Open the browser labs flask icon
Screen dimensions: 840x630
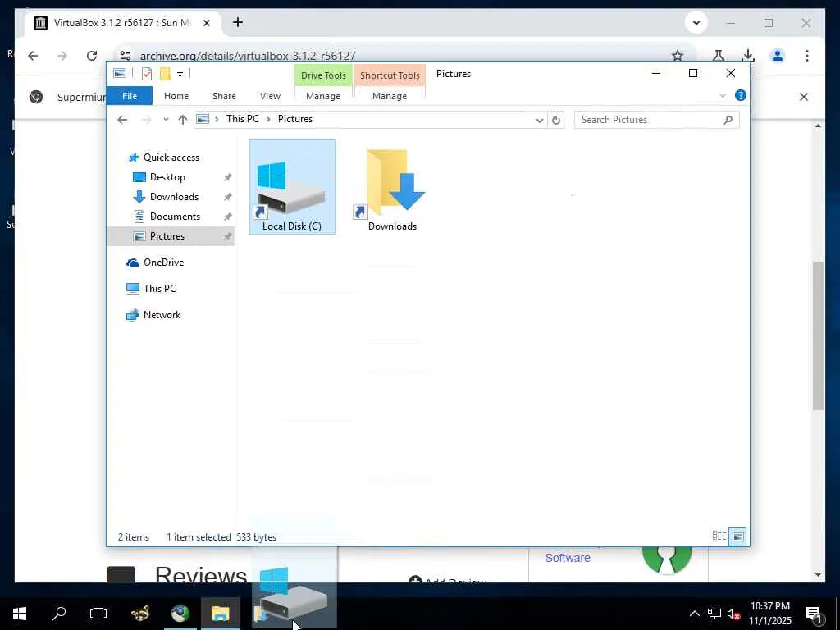tap(719, 55)
